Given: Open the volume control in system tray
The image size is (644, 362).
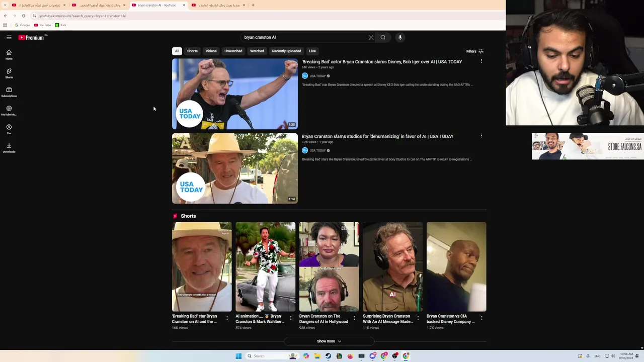Looking at the screenshot, I should click(612, 356).
